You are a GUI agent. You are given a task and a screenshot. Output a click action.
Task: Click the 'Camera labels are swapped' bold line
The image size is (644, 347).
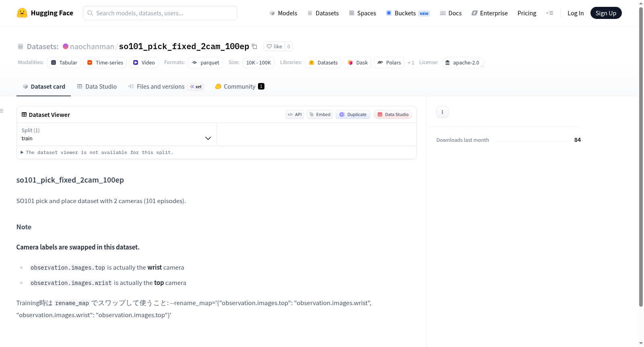(x=78, y=247)
